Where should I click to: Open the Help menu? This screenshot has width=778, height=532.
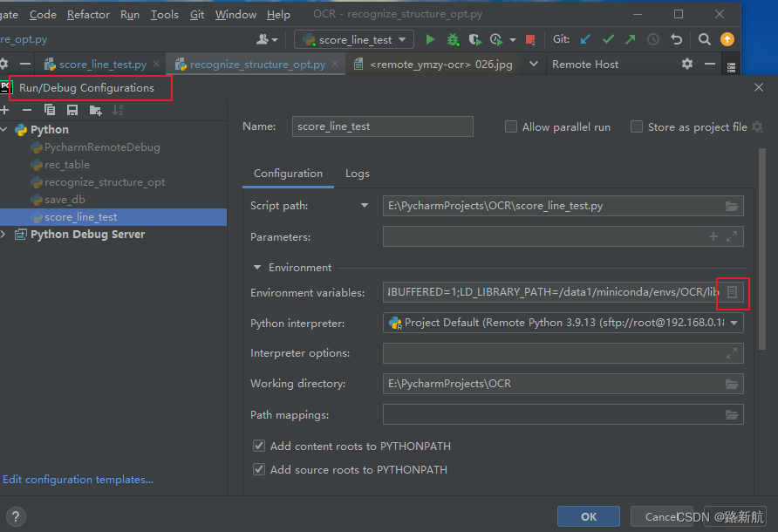point(278,15)
